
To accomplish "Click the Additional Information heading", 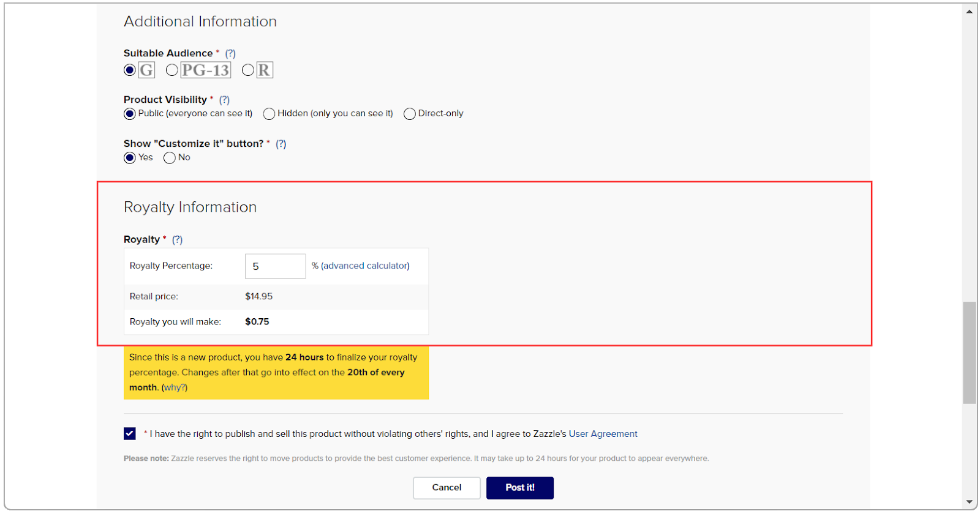I will point(200,21).
